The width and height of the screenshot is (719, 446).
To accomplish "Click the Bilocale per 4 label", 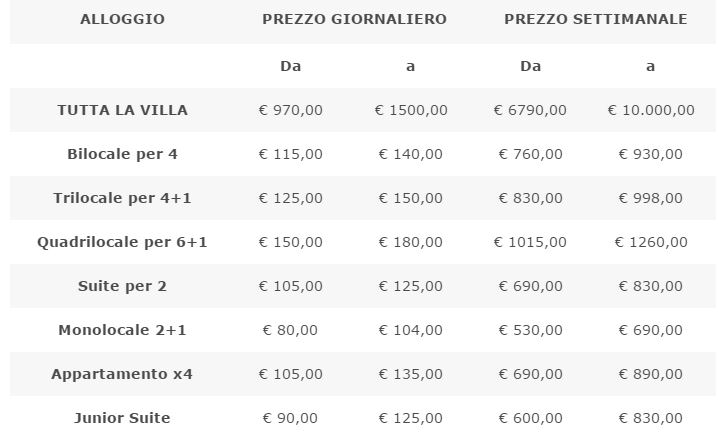I will pos(122,154).
